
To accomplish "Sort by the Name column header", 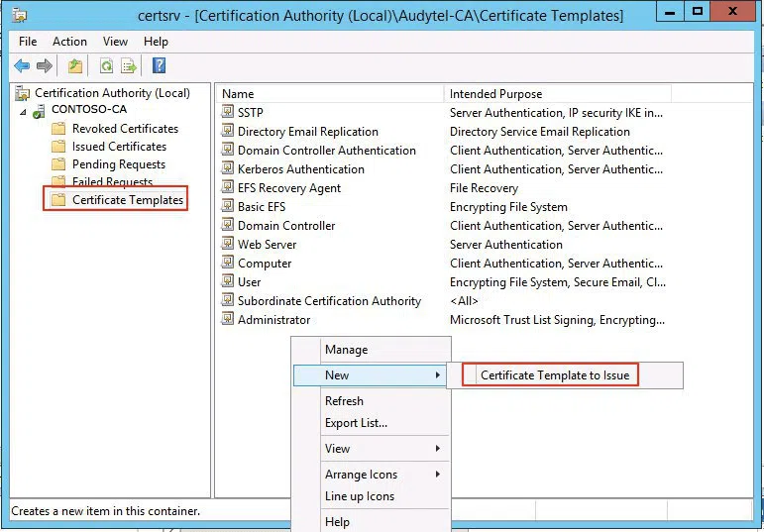I will point(327,94).
